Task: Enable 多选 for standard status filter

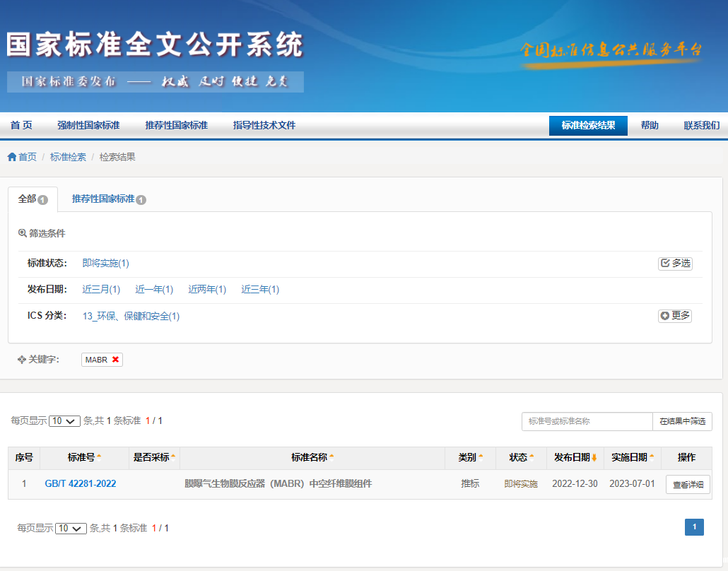Action: pos(675,263)
